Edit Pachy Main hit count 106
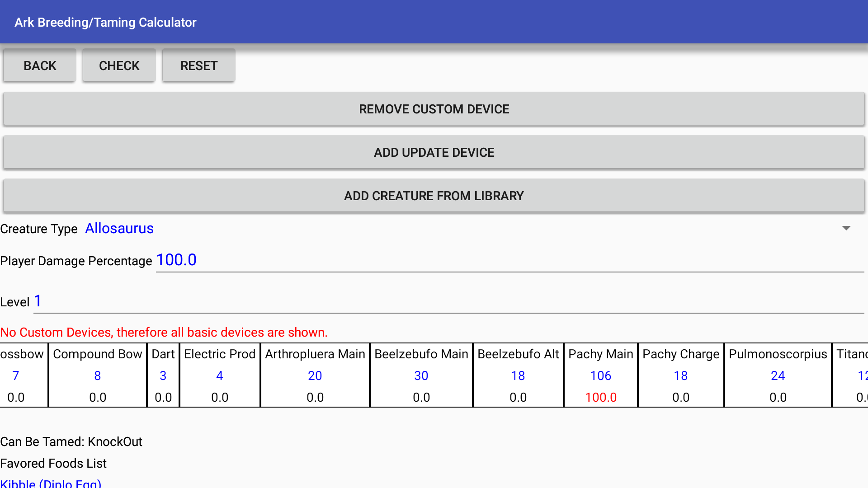 click(601, 375)
